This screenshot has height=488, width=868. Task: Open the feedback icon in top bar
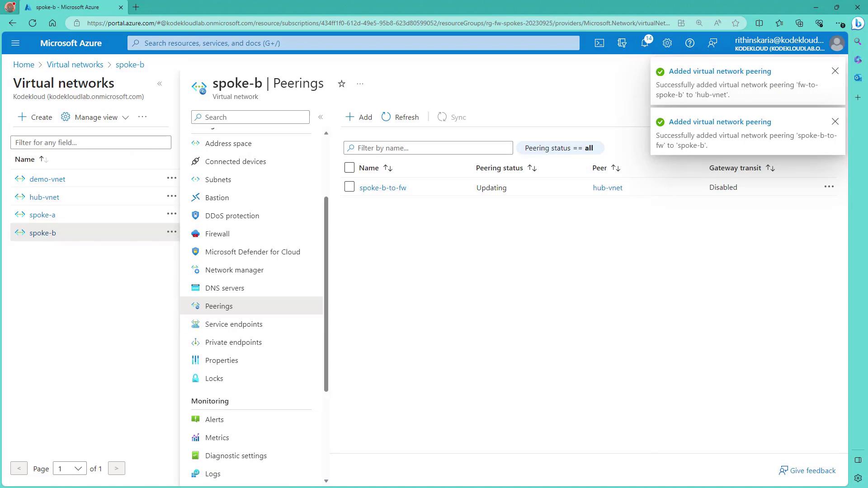coord(712,43)
